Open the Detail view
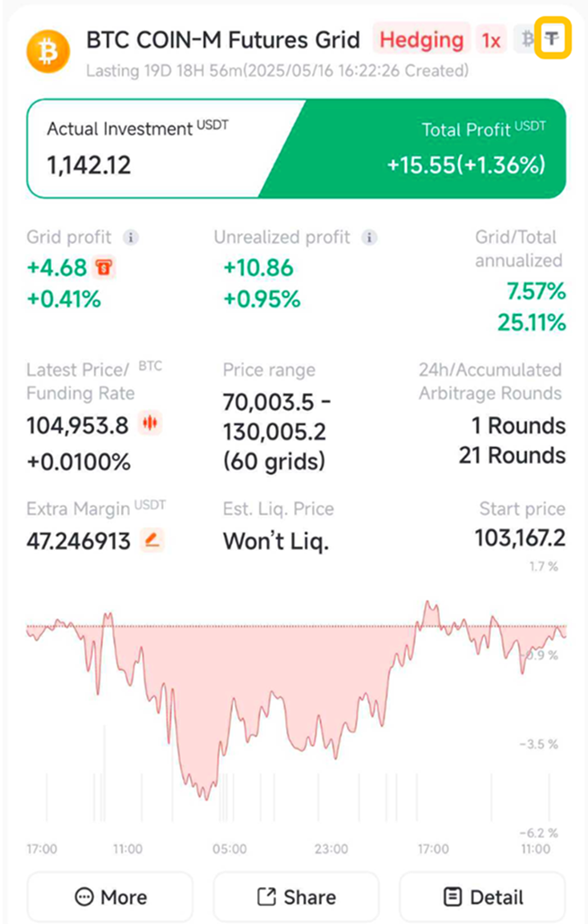Screen dimensions: 588x924 (x=481, y=896)
